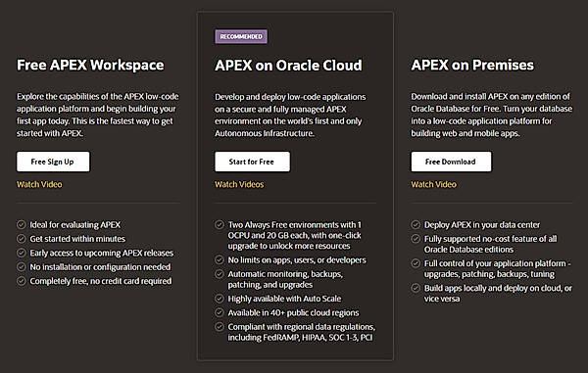
Task: Click checkmark icon beside Early access to upcoming releases
Action: click(x=22, y=253)
